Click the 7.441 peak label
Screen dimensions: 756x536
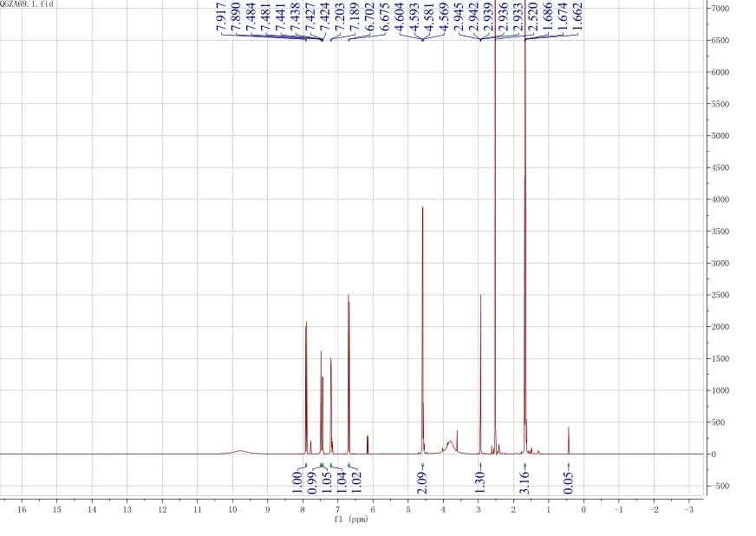[x=281, y=16]
